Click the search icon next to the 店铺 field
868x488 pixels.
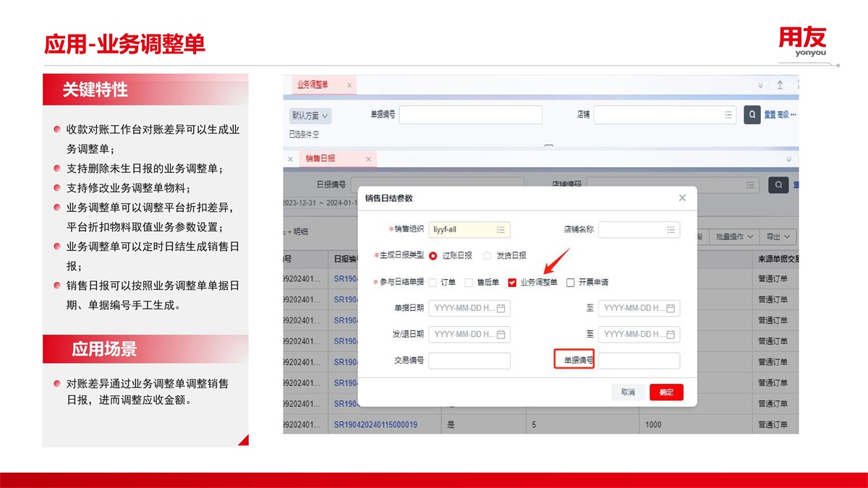(x=752, y=115)
